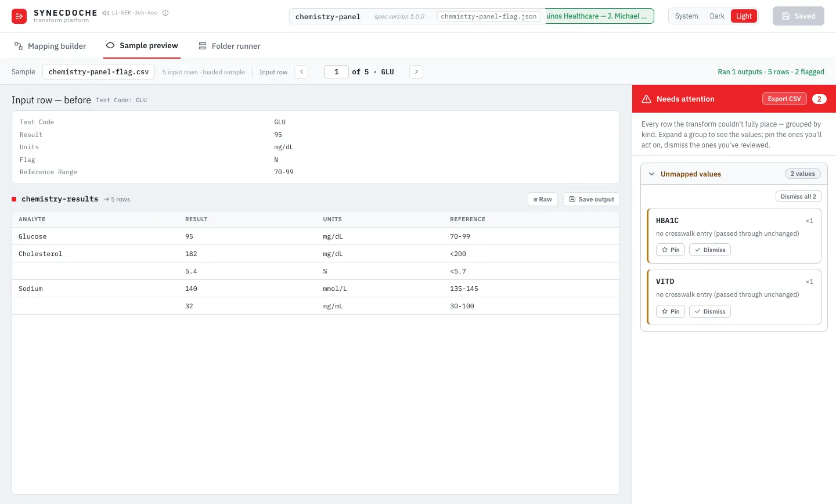Click the ng/mL units cell
This screenshot has height=504, width=836.
click(333, 306)
